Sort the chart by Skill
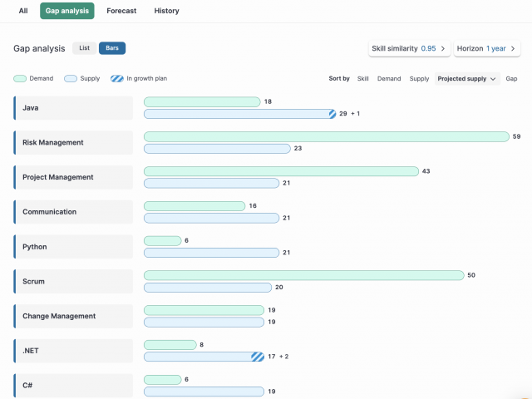Viewport: 532px width, 399px height. 362,79
